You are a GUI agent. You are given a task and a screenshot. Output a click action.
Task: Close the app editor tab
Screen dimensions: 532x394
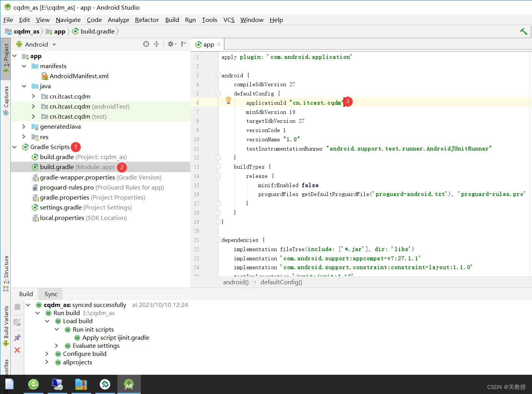click(218, 44)
